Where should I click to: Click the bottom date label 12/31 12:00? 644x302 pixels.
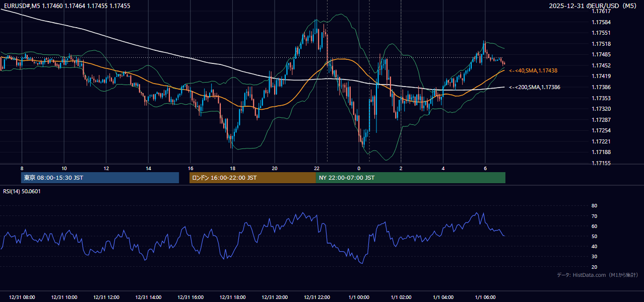106,297
